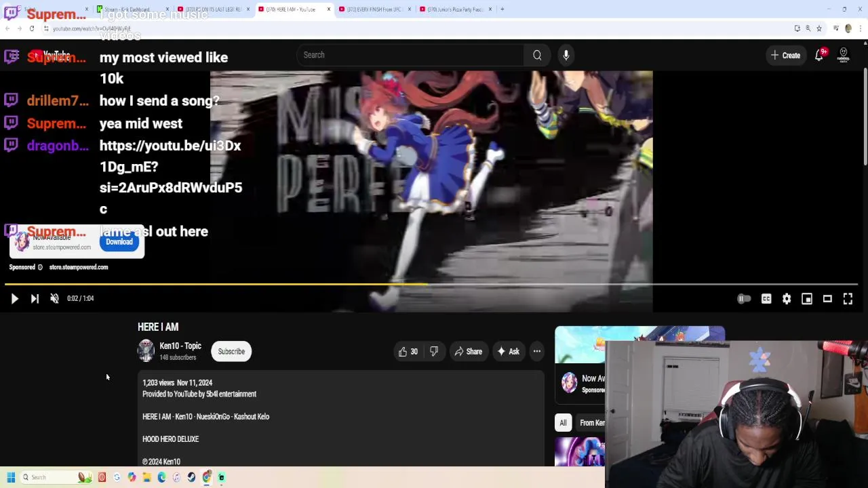Image resolution: width=868 pixels, height=488 pixels.
Task: Open the Ask AI button
Action: [508, 352]
